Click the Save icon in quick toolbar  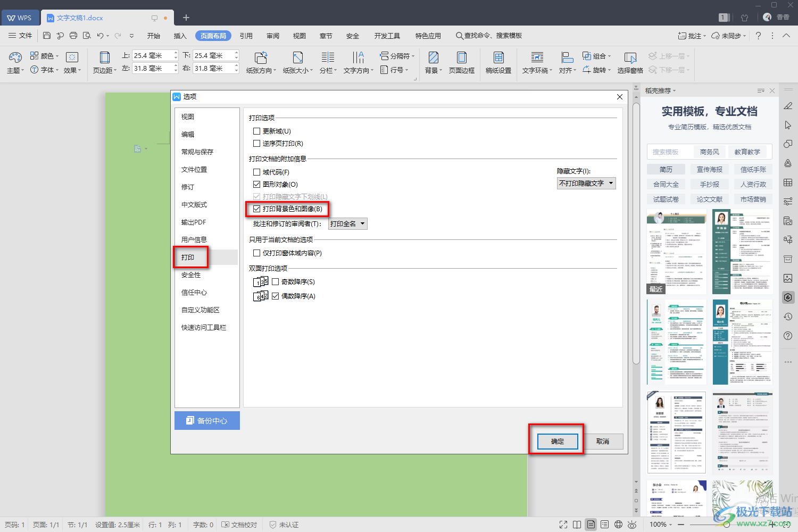47,36
